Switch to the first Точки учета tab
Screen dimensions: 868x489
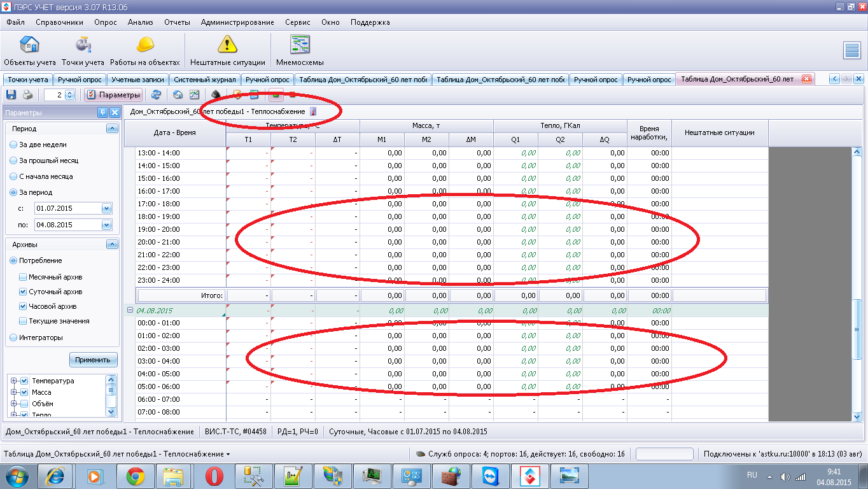(x=28, y=80)
